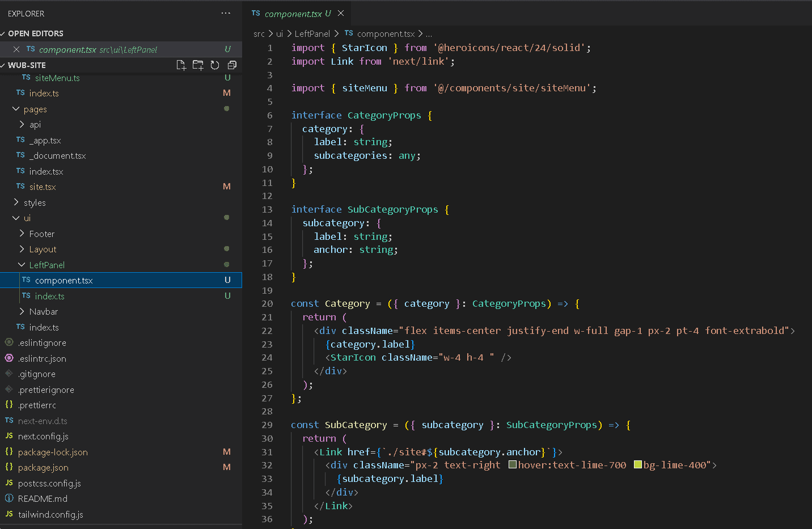Close component.tsx in Open Editors list
This screenshot has height=529, width=812.
point(16,49)
